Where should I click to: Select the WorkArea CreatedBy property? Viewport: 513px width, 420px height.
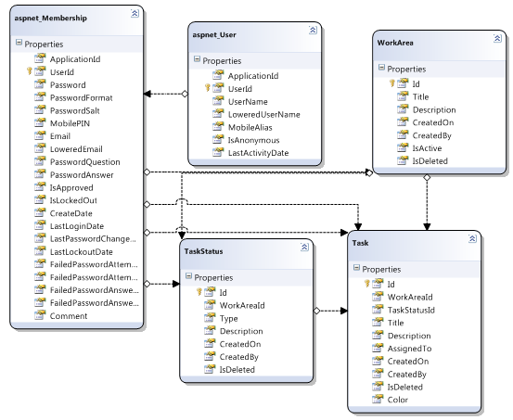coord(432,135)
